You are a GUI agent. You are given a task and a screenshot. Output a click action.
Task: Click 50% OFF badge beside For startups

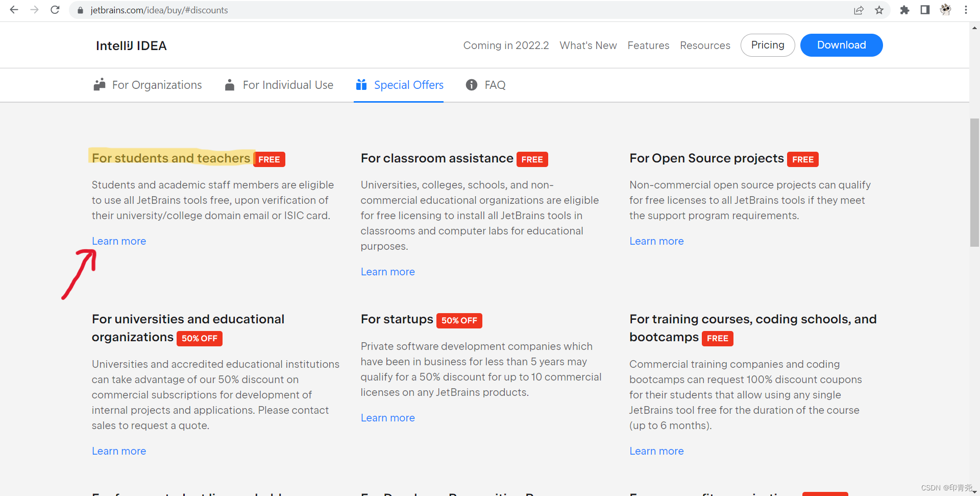point(459,320)
